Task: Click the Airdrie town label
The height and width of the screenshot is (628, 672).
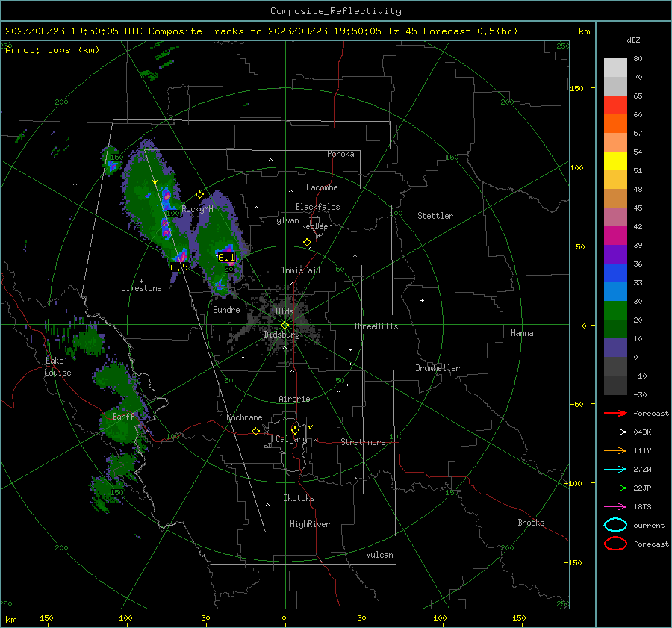Action: click(x=294, y=399)
